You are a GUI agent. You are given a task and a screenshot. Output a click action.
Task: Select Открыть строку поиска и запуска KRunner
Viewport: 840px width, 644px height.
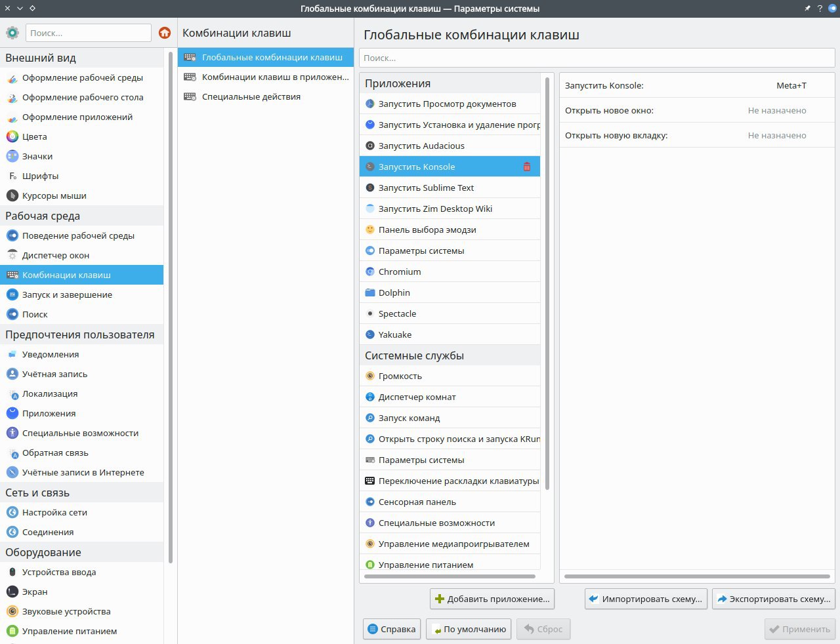(450, 439)
